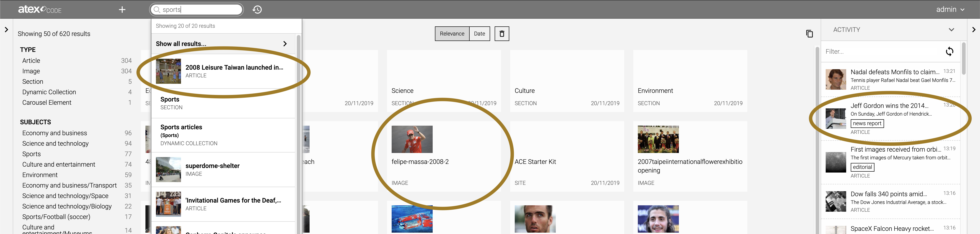Image resolution: width=980 pixels, height=234 pixels.
Task: Expand the far-right panel chevron
Action: (x=974, y=29)
